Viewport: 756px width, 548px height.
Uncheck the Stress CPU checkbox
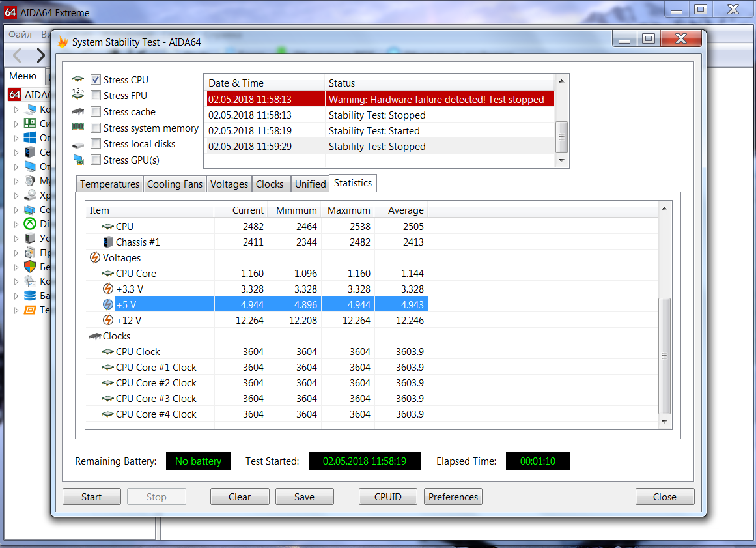96,79
